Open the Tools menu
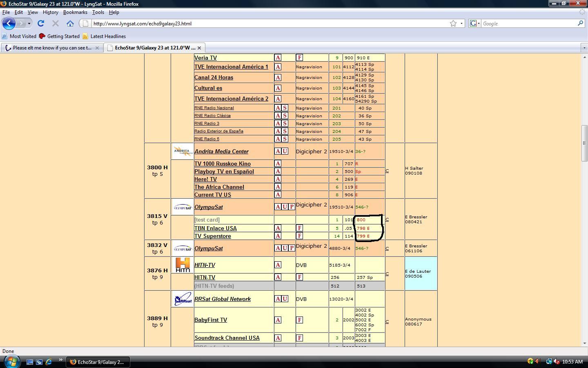 (98, 12)
